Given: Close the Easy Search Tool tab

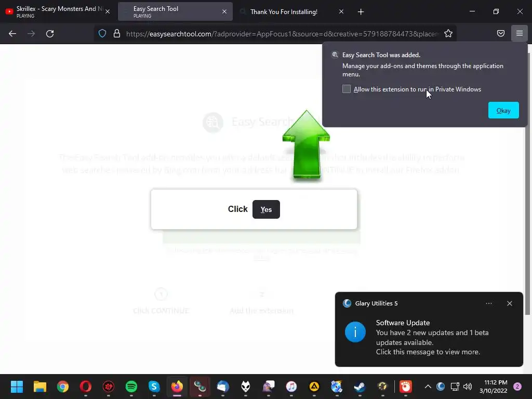Looking at the screenshot, I should click(224, 11).
